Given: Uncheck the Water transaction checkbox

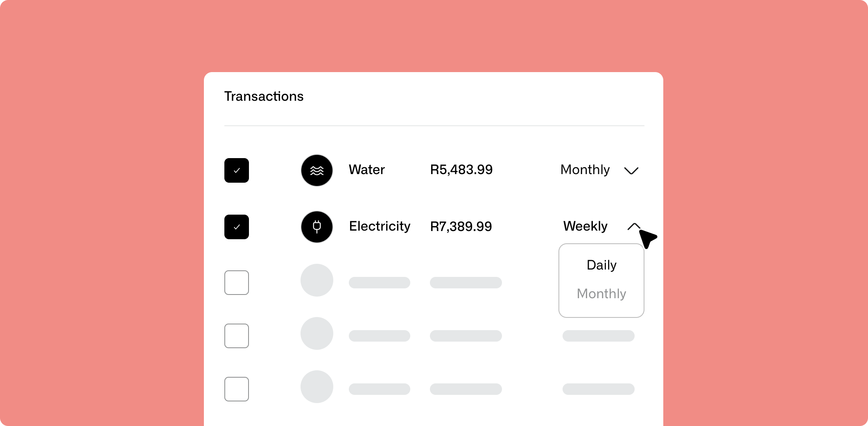Looking at the screenshot, I should coord(236,170).
